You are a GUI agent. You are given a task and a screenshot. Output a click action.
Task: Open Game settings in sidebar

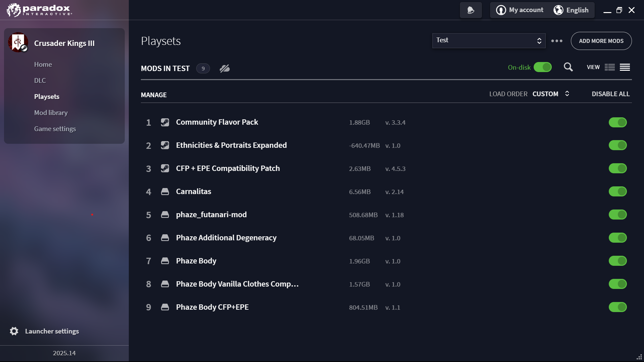pos(55,129)
